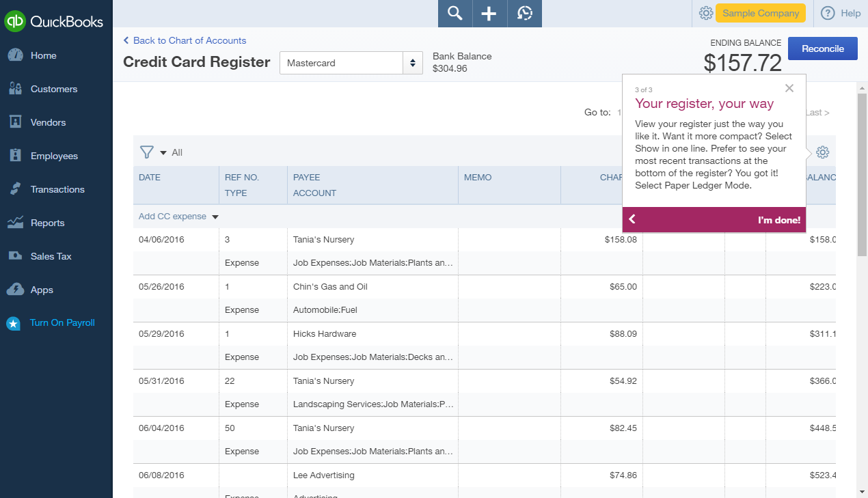The height and width of the screenshot is (498, 868).
Task: Click the Help link text
Action: pos(851,13)
